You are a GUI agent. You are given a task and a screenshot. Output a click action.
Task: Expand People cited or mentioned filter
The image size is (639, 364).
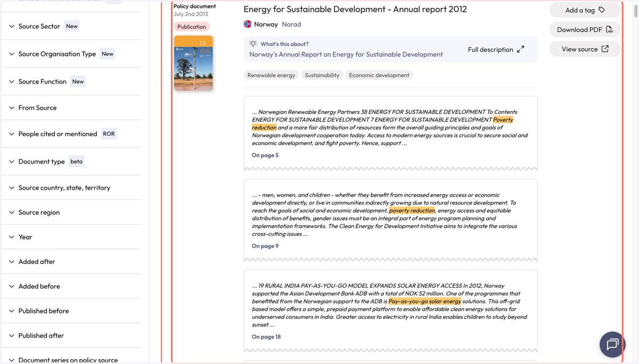tap(71, 134)
